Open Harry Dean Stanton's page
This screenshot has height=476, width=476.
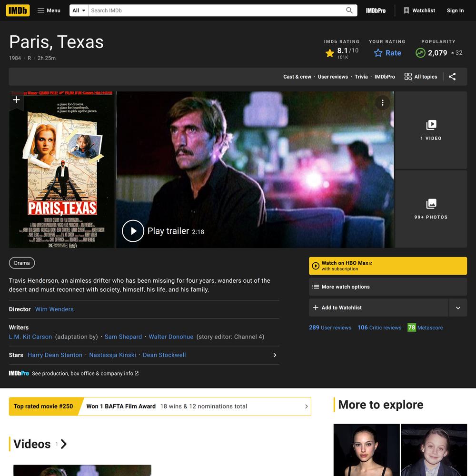(x=55, y=355)
